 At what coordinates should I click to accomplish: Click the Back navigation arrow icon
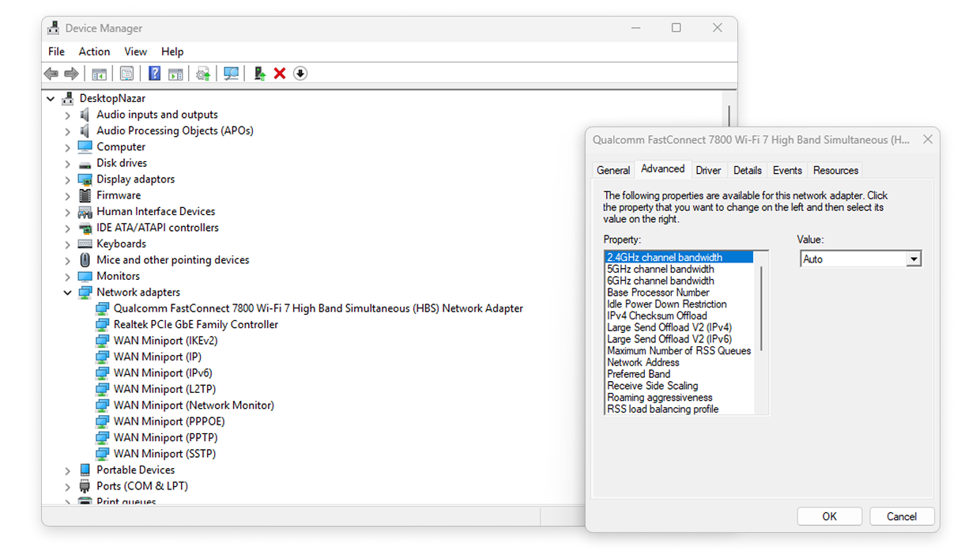pyautogui.click(x=51, y=73)
